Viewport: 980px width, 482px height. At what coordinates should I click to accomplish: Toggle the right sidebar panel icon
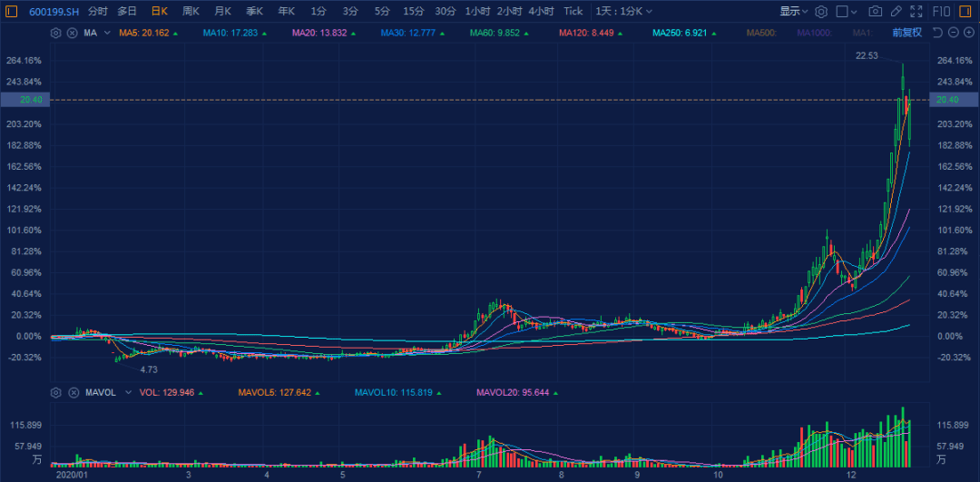967,11
